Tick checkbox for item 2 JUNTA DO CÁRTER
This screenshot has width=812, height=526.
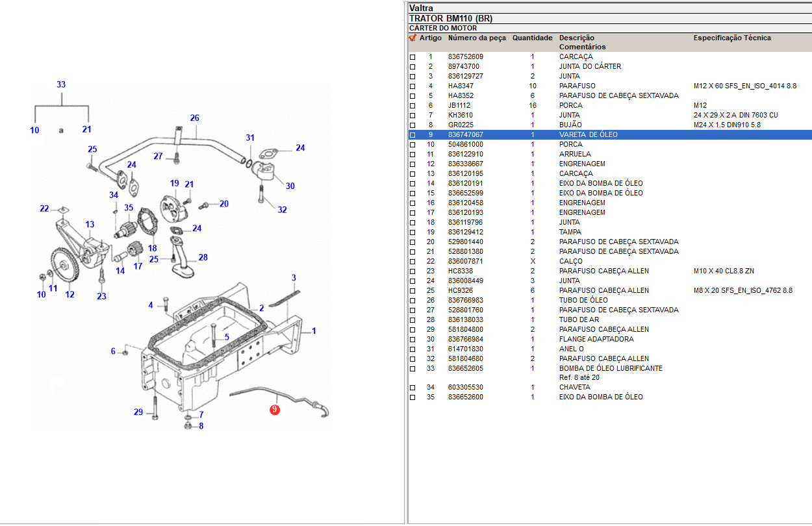pyautogui.click(x=412, y=67)
